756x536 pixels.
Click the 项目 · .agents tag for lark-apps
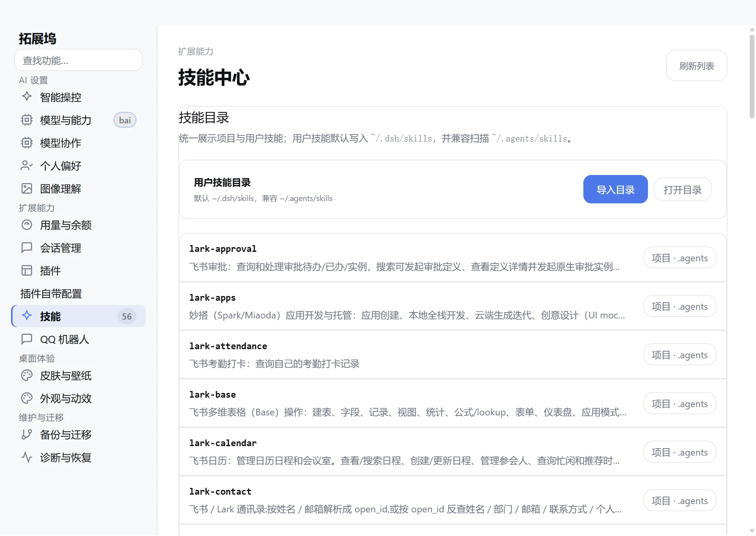(x=680, y=306)
